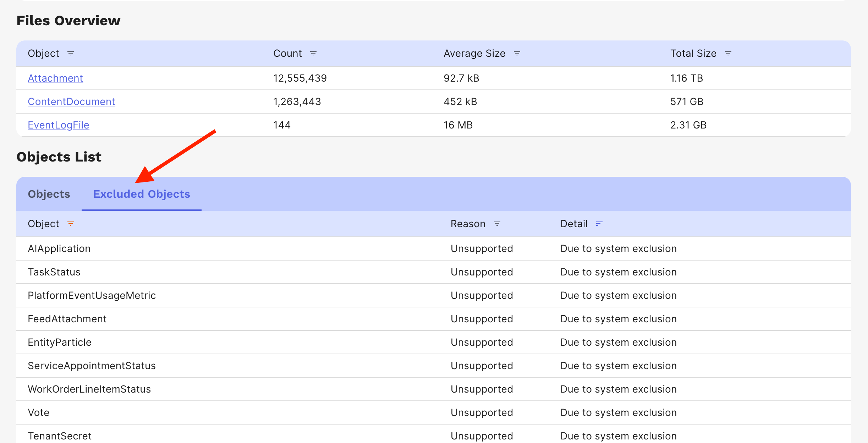
Task: Click the 144 count value for EventLogFile
Action: coord(282,125)
